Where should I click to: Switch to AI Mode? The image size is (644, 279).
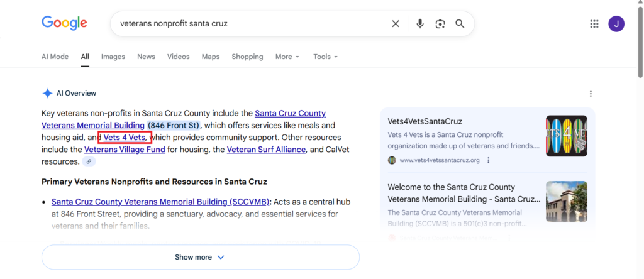pyautogui.click(x=55, y=57)
